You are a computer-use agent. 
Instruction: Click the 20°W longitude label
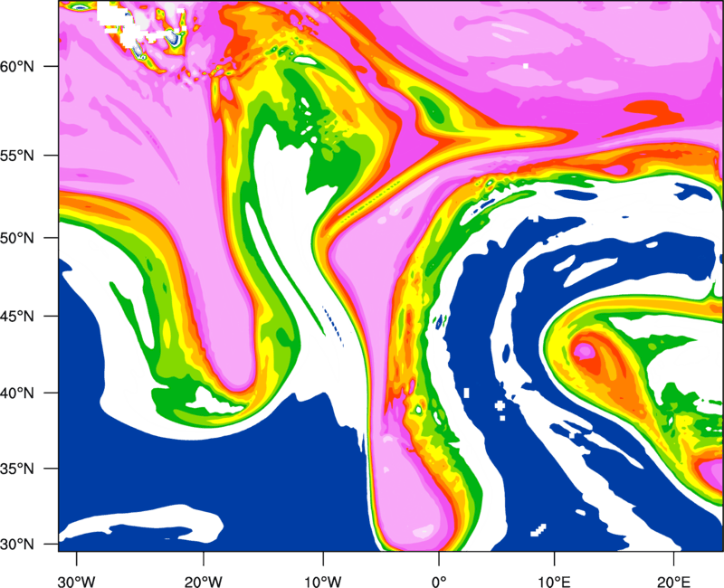[x=204, y=582]
